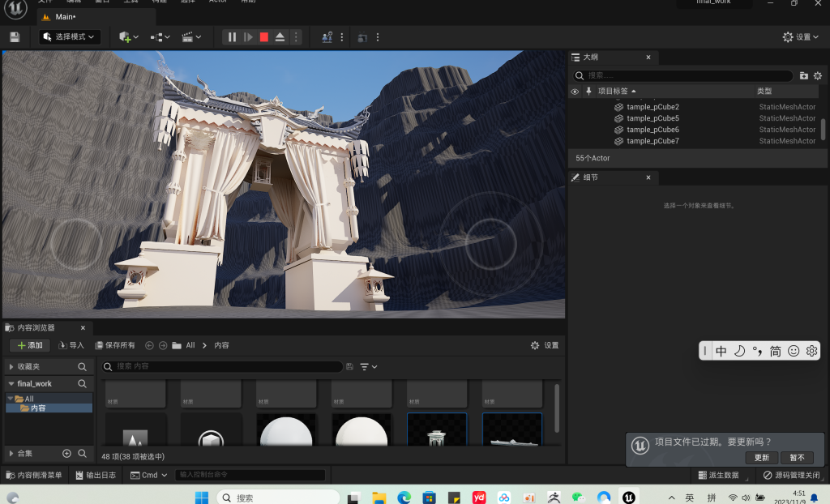Open the 设置 dropdown in the top-right toolbar
This screenshot has width=830, height=504.
coord(800,37)
